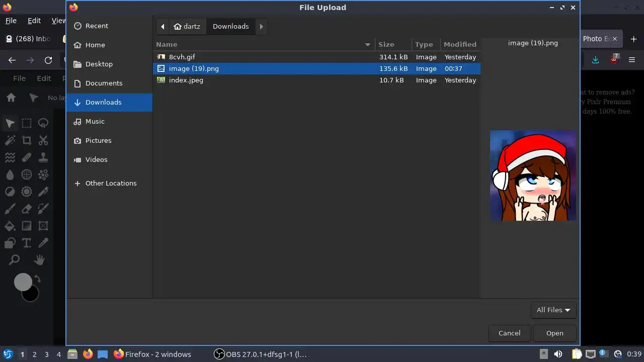Swap foreground and background colors
Image resolution: width=644 pixels, height=362 pixels.
37,279
